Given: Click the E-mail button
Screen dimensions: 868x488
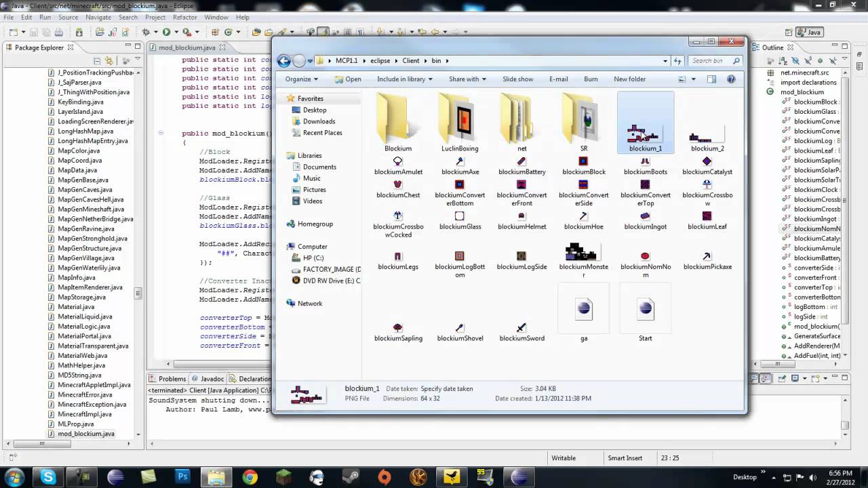Looking at the screenshot, I should [558, 79].
